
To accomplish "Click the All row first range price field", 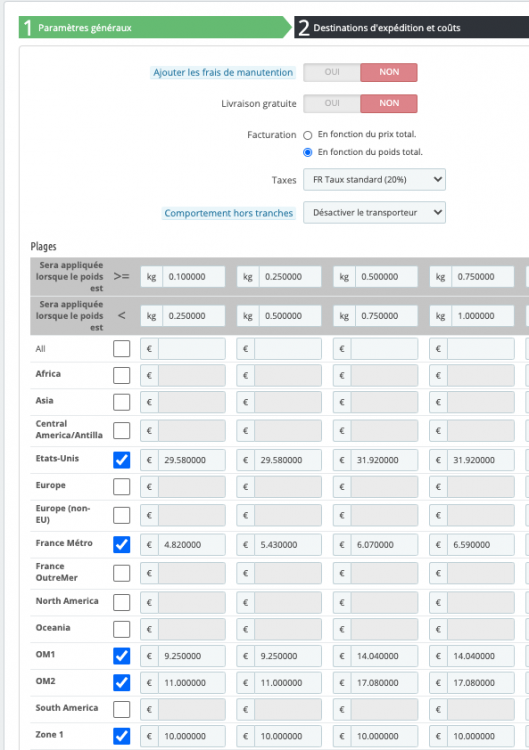I will tap(192, 349).
